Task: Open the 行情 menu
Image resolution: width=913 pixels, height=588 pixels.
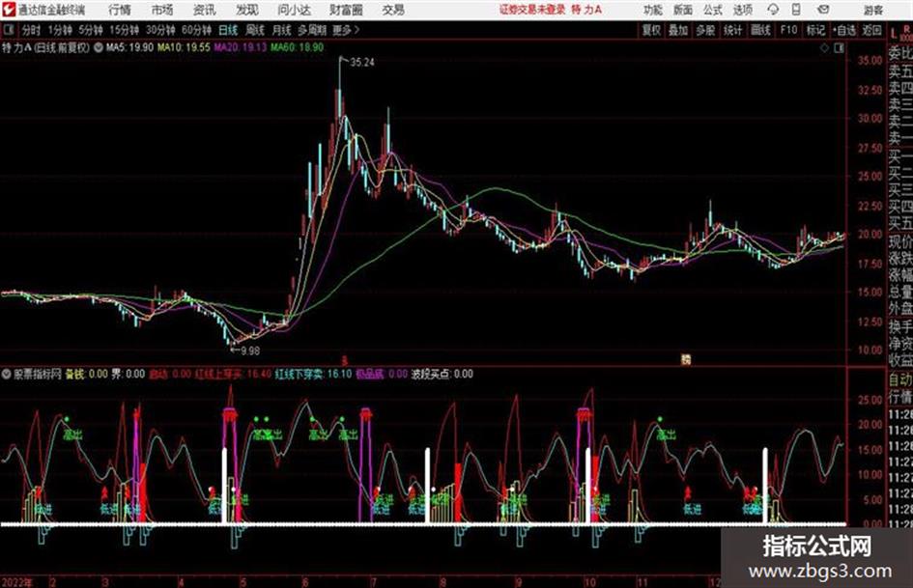Action: tap(120, 10)
